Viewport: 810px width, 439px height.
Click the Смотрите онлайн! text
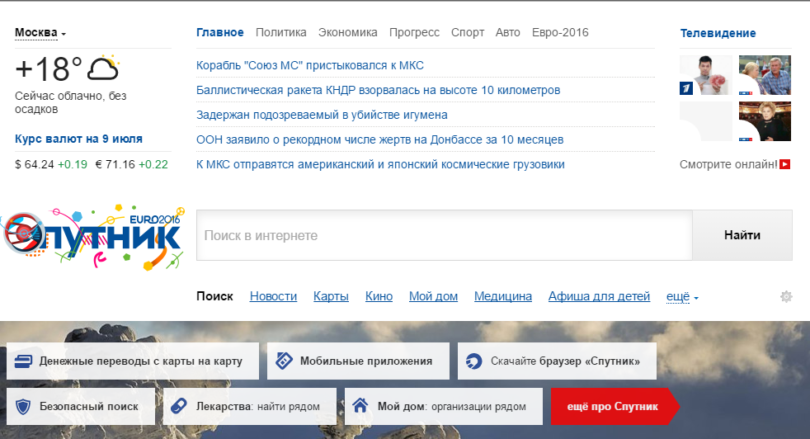[x=728, y=164]
